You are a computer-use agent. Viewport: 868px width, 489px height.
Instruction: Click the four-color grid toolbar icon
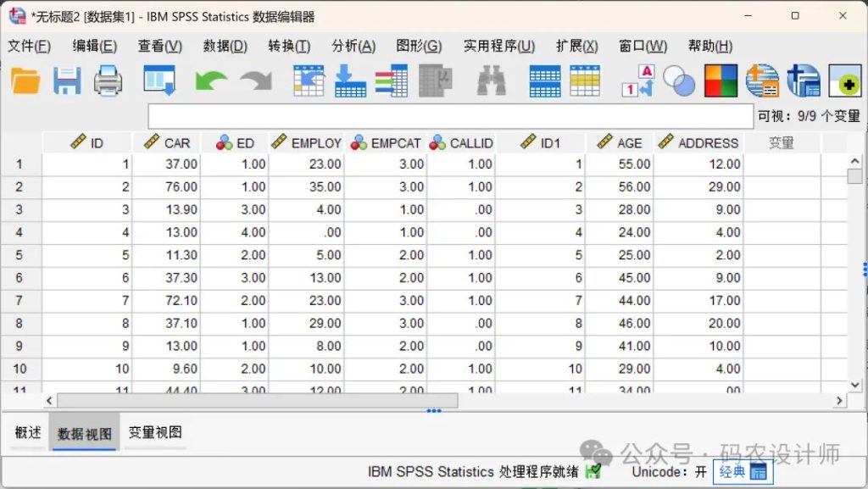click(x=721, y=81)
